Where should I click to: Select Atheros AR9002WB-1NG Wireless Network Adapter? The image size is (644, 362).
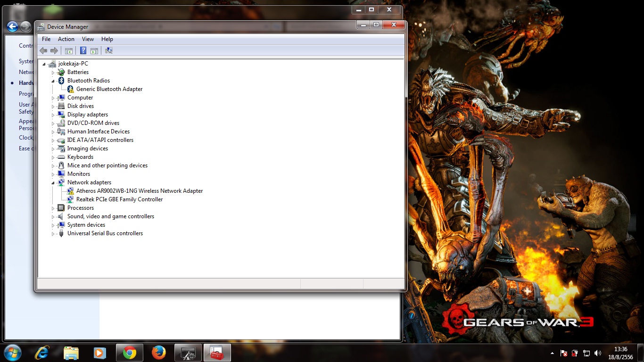140,191
